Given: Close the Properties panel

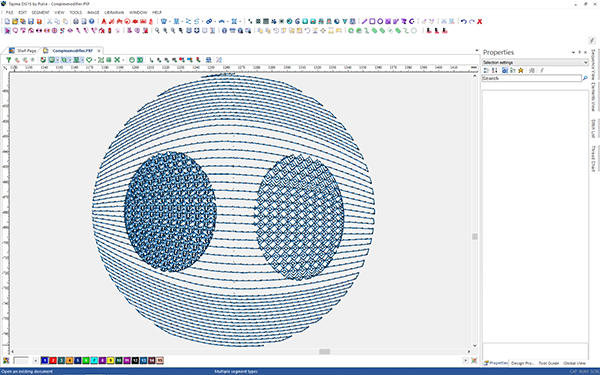Looking at the screenshot, I should 585,52.
